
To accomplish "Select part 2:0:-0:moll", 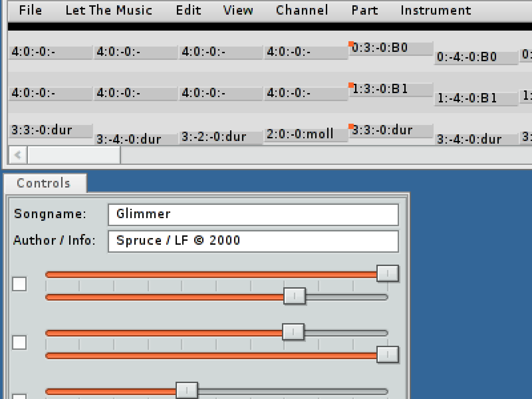I will [x=306, y=134].
